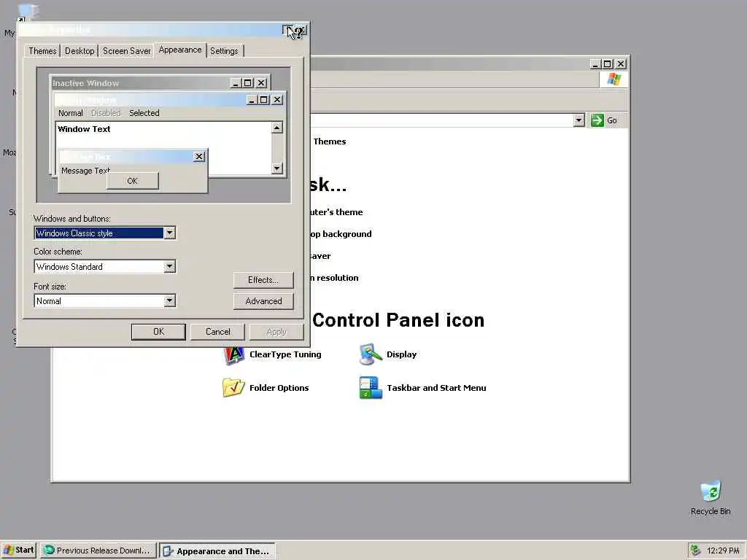The image size is (747, 560).
Task: Open the Font size dropdown
Action: point(169,301)
